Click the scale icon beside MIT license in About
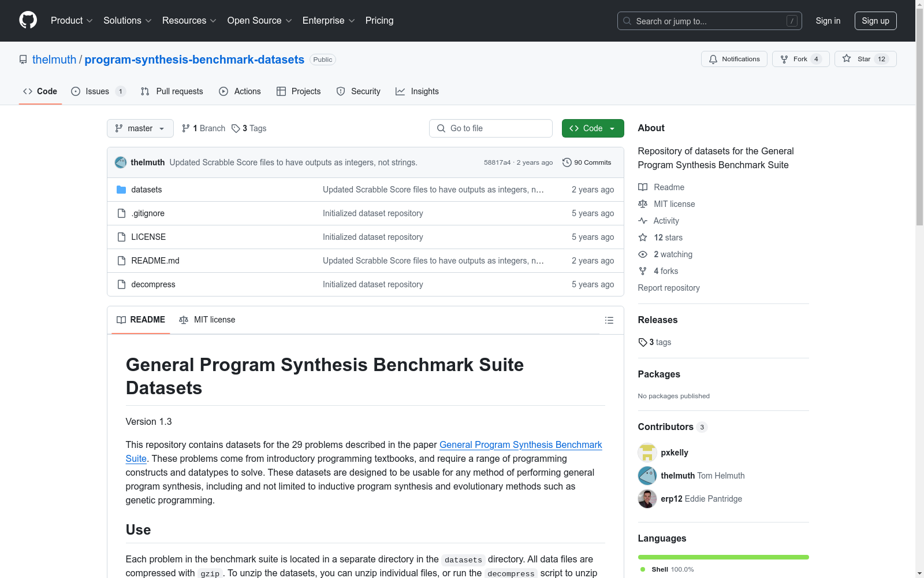 (x=643, y=204)
